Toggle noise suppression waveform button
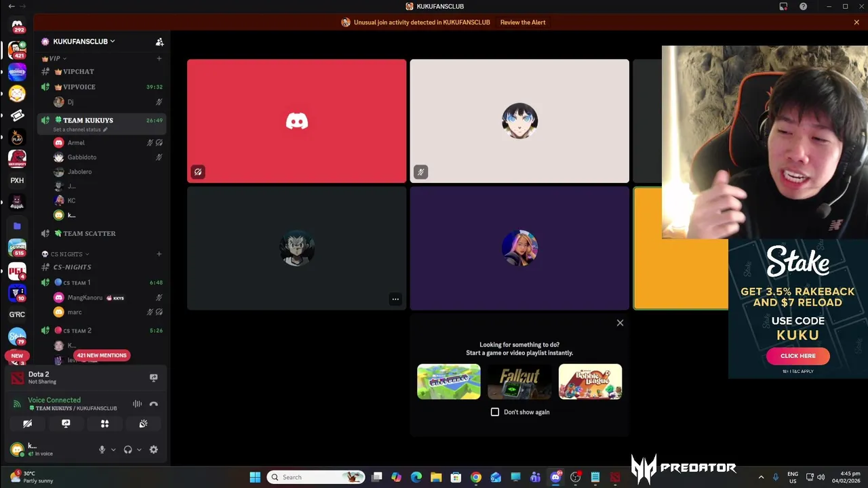Viewport: 868px width, 488px height. pos(137,404)
